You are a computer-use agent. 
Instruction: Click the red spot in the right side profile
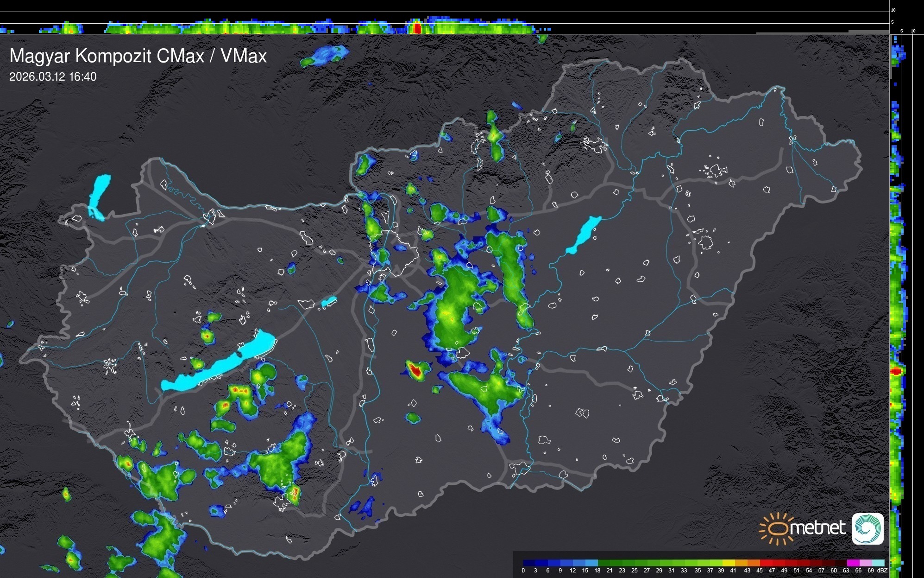click(x=896, y=371)
